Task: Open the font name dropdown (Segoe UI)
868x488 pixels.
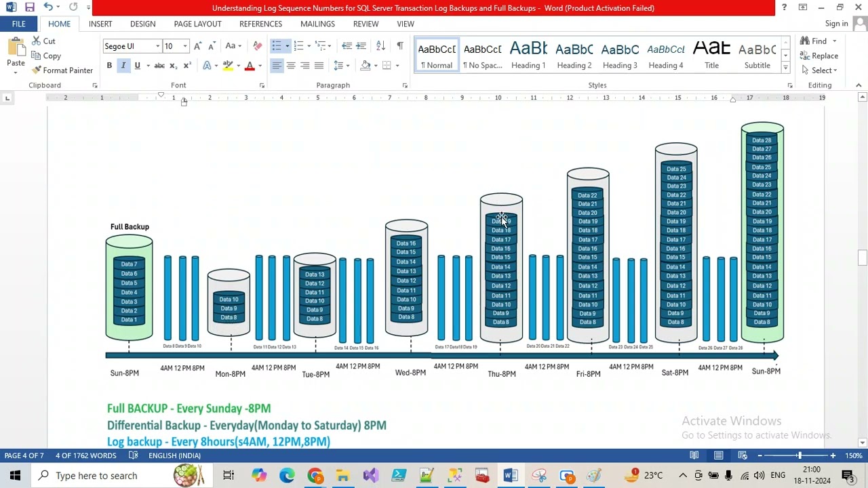Action: (x=157, y=47)
